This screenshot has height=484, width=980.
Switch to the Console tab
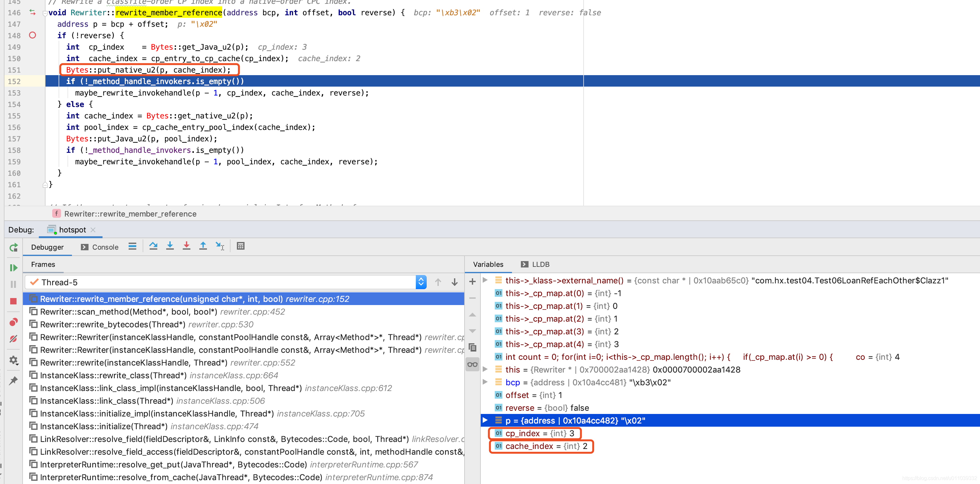coord(100,247)
